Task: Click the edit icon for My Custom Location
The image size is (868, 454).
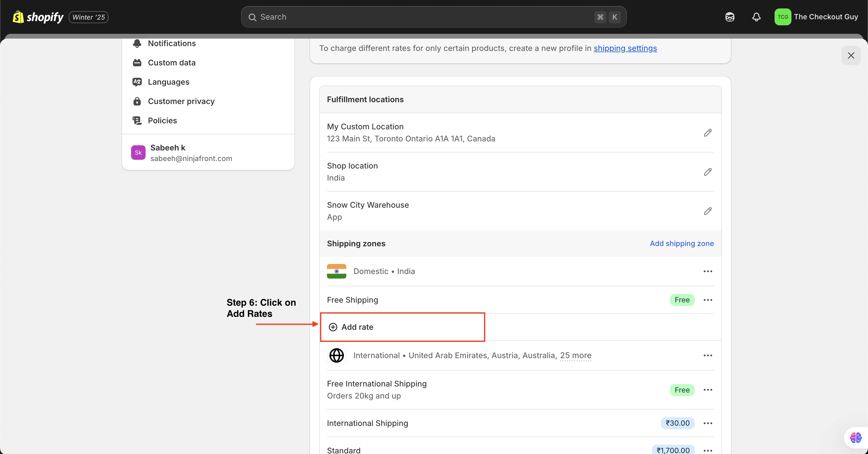Action: pos(707,133)
